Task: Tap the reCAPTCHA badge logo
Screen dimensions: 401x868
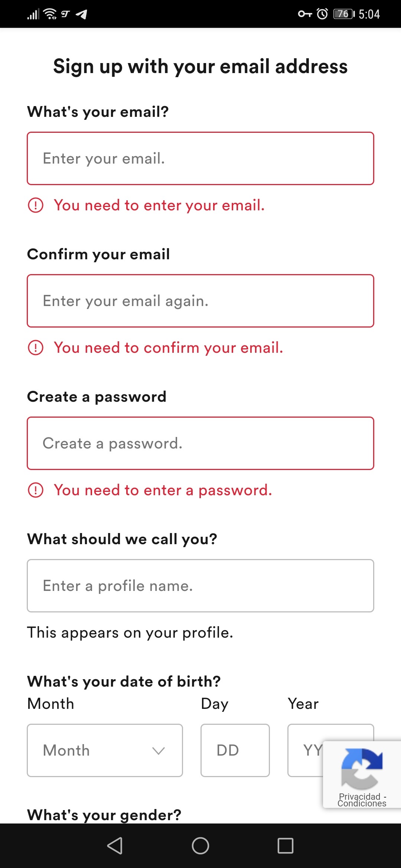Action: pos(362,769)
